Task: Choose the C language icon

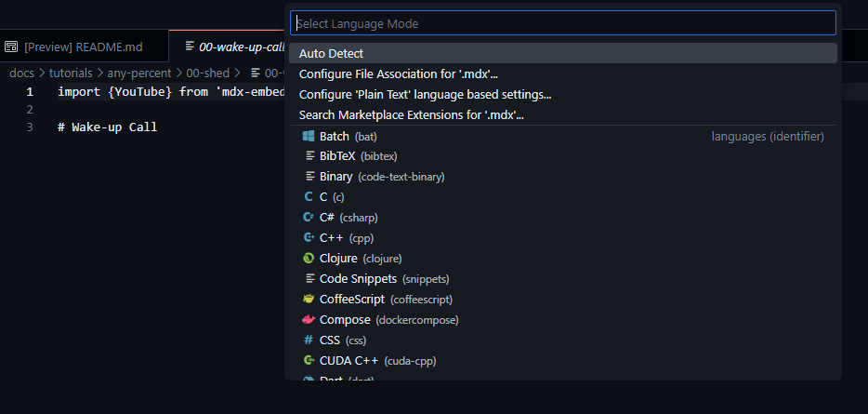Action: 309,196
